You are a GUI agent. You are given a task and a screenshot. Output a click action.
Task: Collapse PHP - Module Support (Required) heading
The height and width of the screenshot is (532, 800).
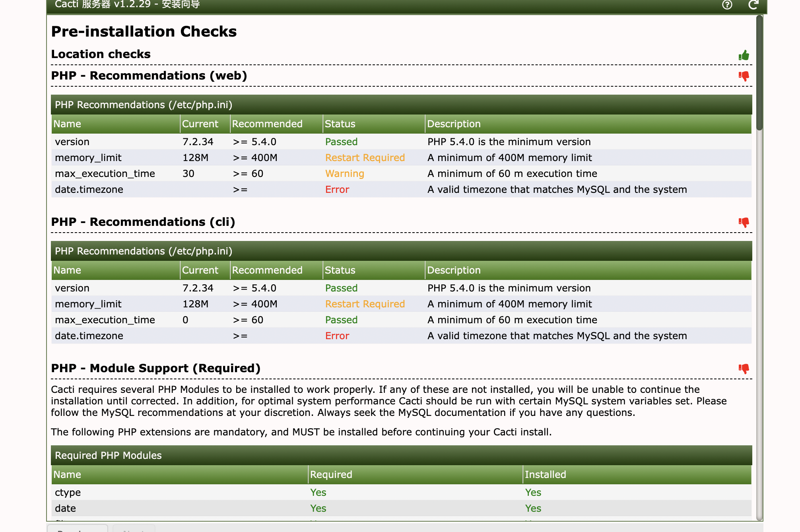[156, 368]
